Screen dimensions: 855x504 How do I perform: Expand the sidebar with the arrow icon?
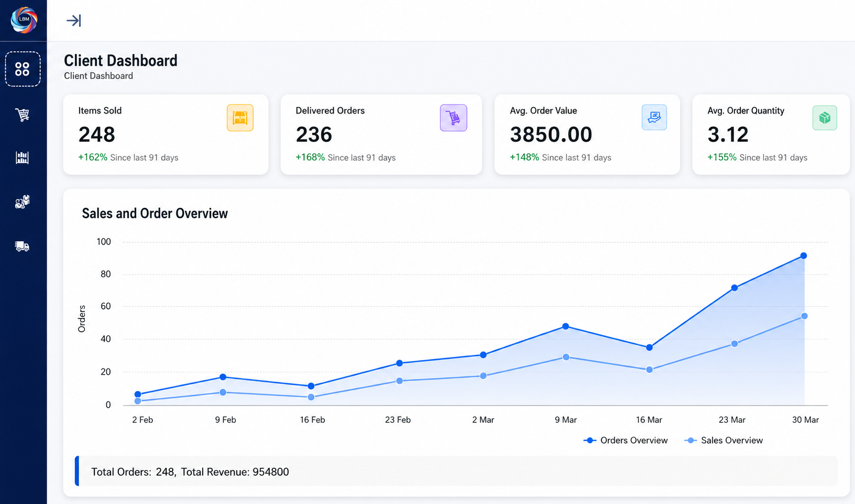click(x=74, y=20)
